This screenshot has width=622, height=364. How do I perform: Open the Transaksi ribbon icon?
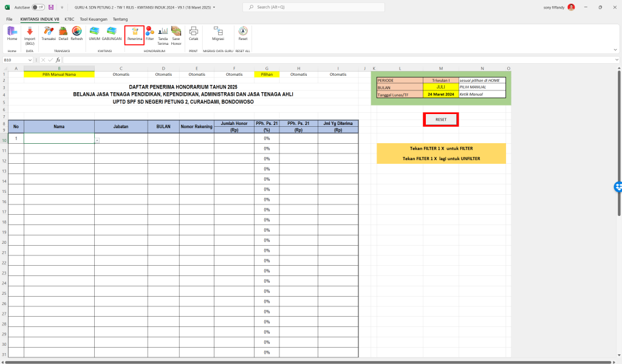click(49, 34)
